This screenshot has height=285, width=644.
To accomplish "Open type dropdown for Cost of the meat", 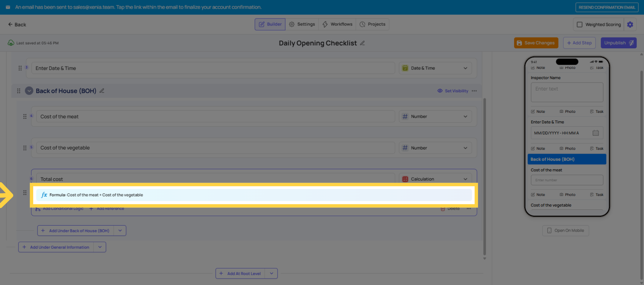I will pos(435,116).
